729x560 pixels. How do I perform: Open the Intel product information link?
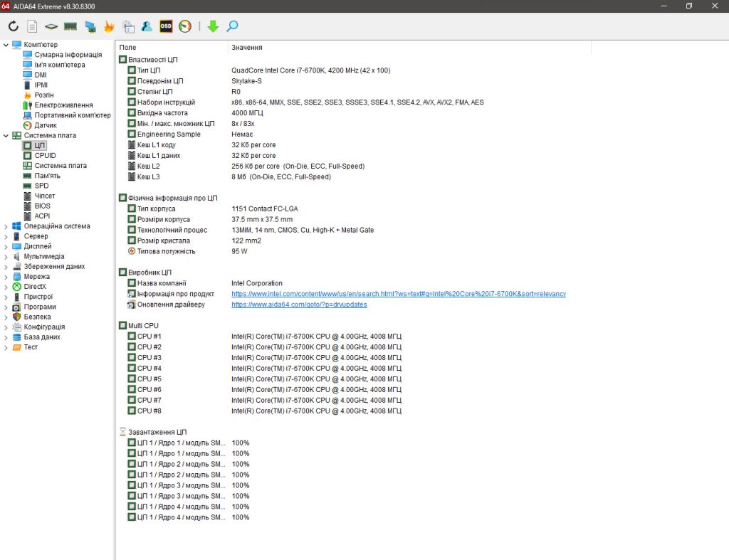(399, 294)
